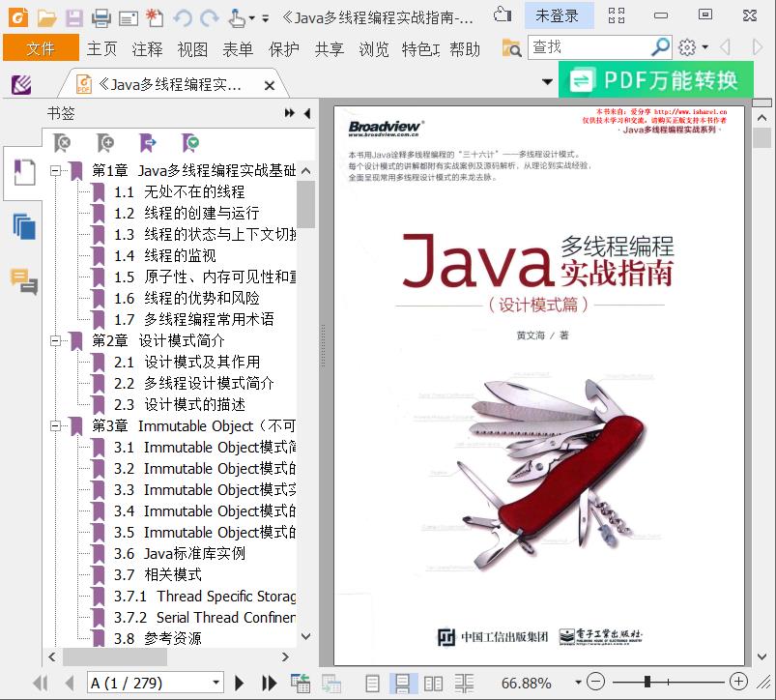This screenshot has width=776, height=700.
Task: Add a bookmark with the plus bookmark icon
Action: [105, 143]
